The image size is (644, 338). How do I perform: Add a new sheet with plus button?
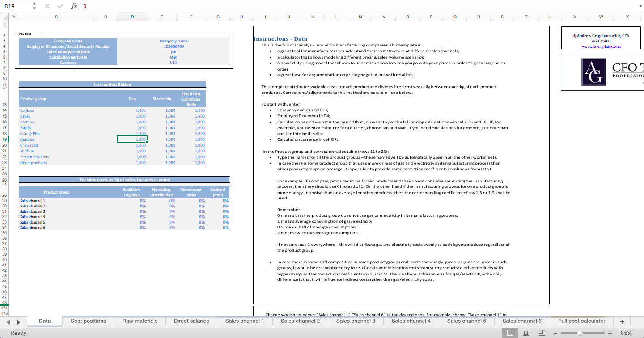click(x=622, y=321)
